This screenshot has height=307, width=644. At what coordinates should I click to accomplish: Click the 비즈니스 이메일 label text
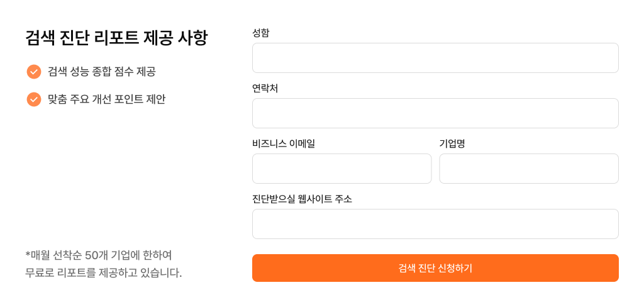283,143
